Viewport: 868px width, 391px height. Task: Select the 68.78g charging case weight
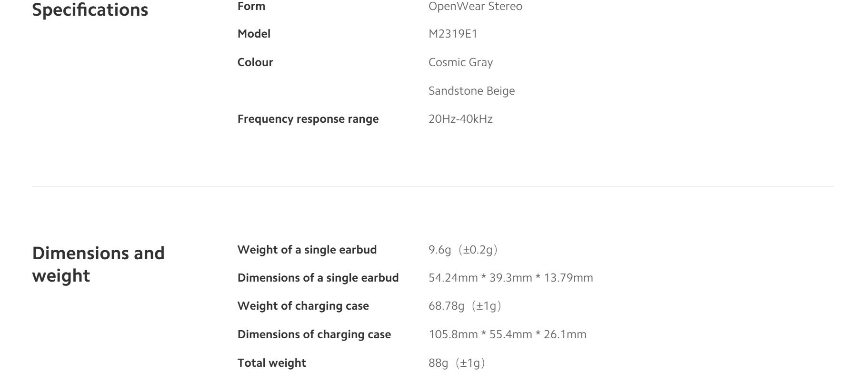point(465,306)
